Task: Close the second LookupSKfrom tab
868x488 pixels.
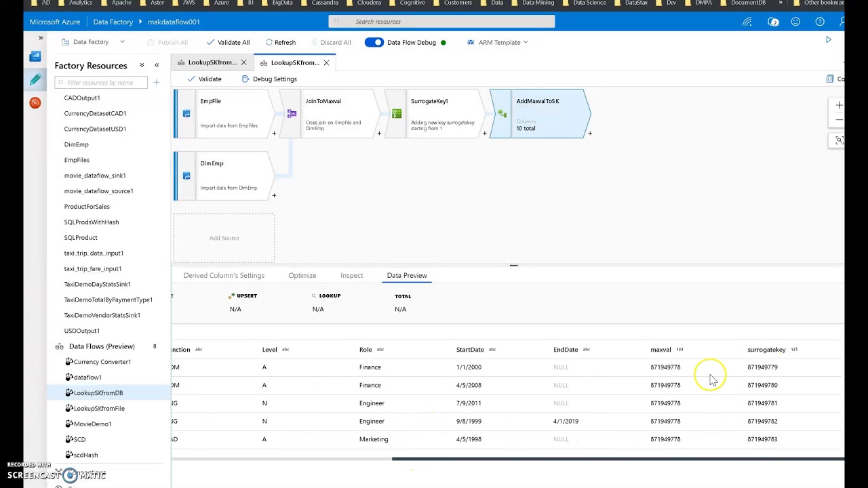Action: click(x=326, y=62)
